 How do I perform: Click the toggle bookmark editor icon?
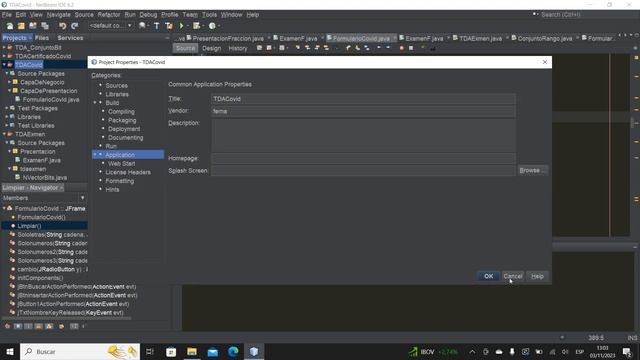tap(367, 48)
